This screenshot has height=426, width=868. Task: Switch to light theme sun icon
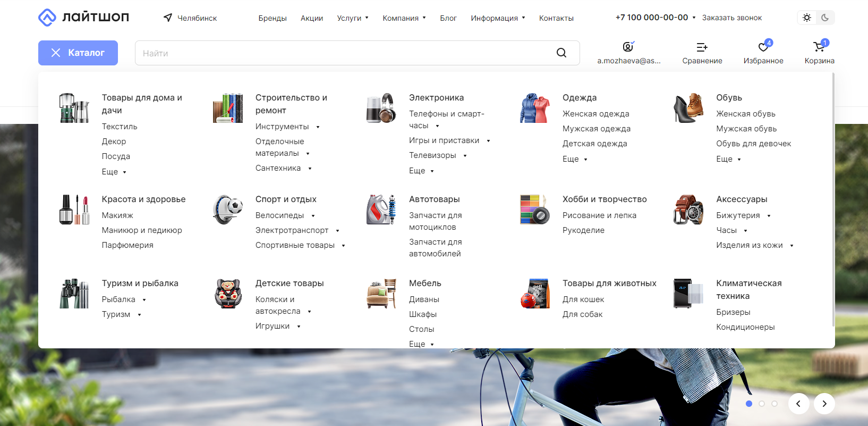[x=807, y=18]
